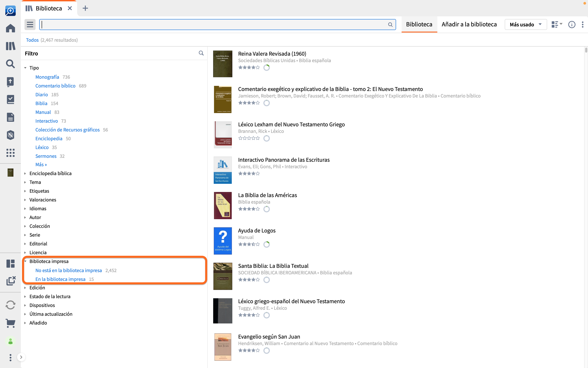Click the Sync refresh icon

10,305
